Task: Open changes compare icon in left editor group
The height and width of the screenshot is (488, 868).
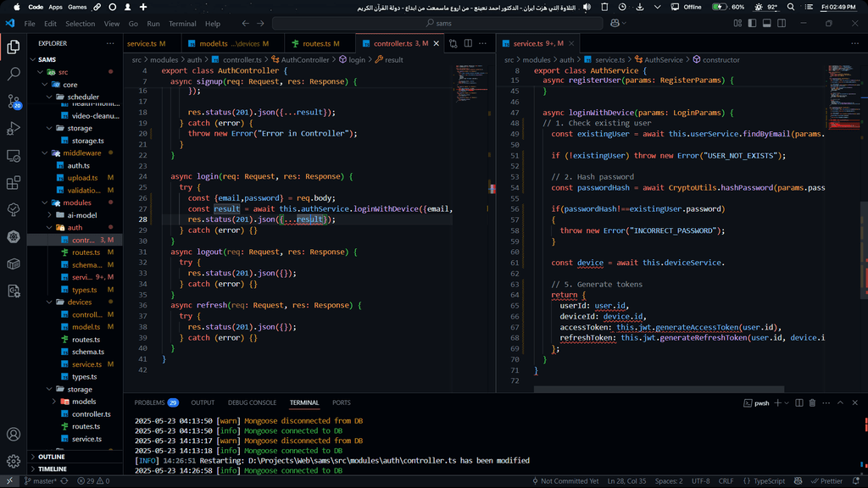Action: point(453,43)
